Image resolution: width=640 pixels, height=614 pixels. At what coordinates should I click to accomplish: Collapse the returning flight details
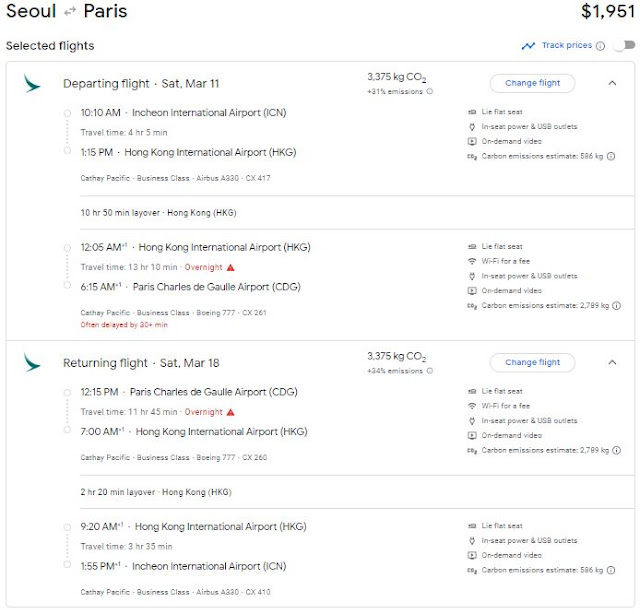pyautogui.click(x=612, y=362)
